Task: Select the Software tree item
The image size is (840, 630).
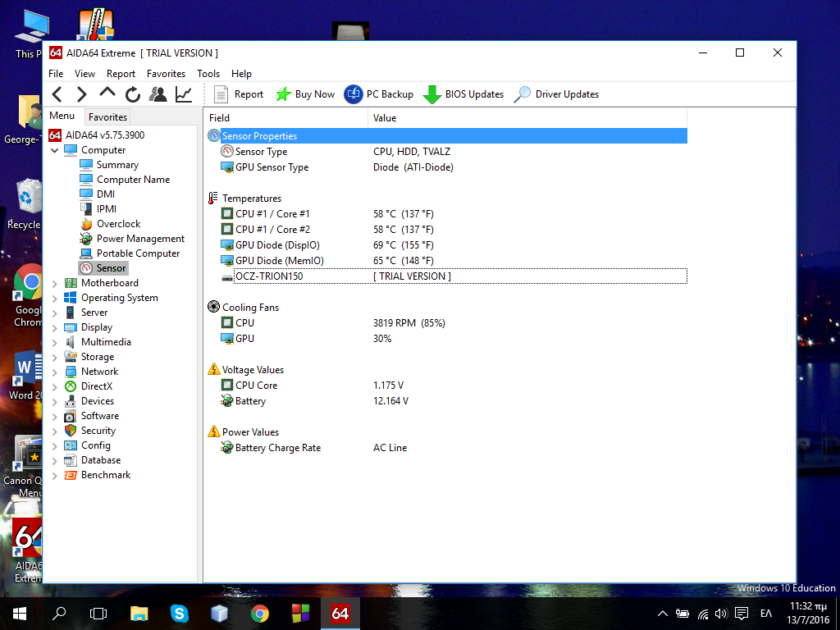Action: coord(92,416)
